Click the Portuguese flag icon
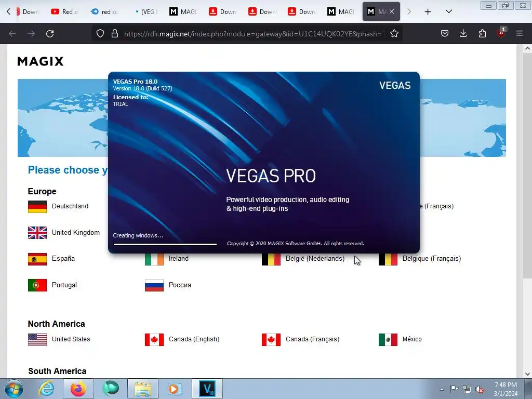The height and width of the screenshot is (399, 532). tap(37, 285)
